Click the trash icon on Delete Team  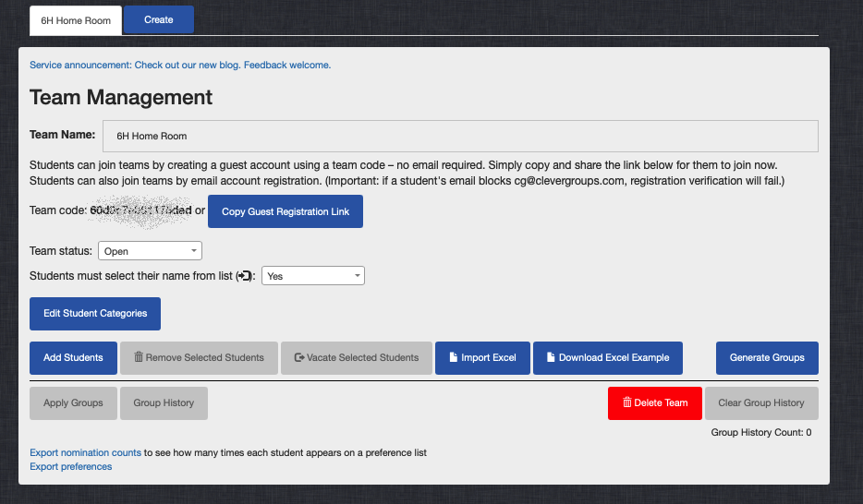[x=626, y=402]
